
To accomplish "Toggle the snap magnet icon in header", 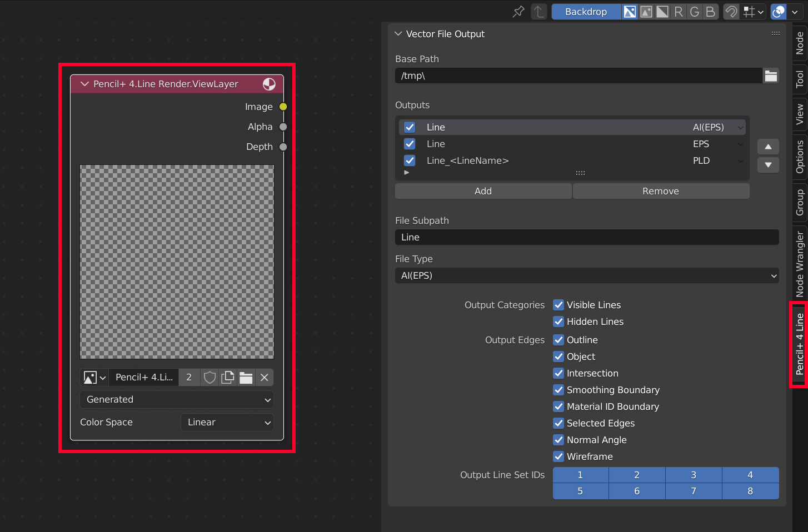I will [731, 12].
